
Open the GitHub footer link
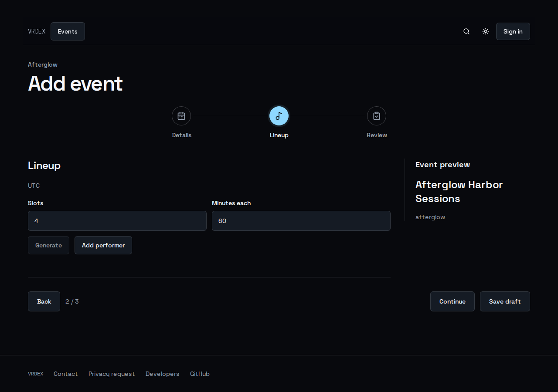(200, 374)
